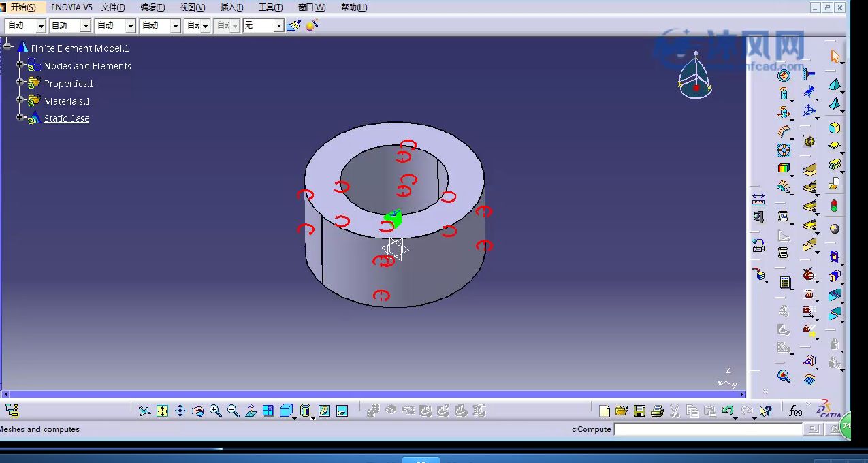
Task: Activate the Rotate view tool
Action: pyautogui.click(x=197, y=411)
